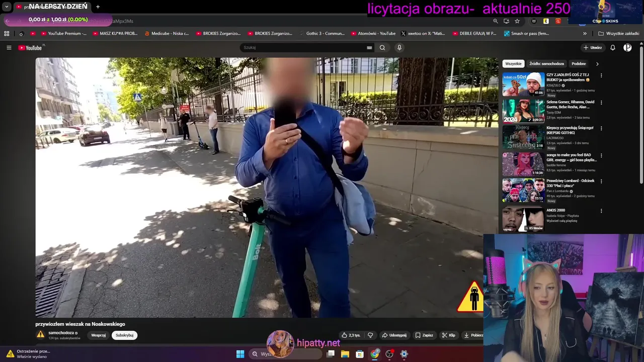Click the Zapisz save button
The width and height of the screenshot is (644, 362).
[x=424, y=335]
